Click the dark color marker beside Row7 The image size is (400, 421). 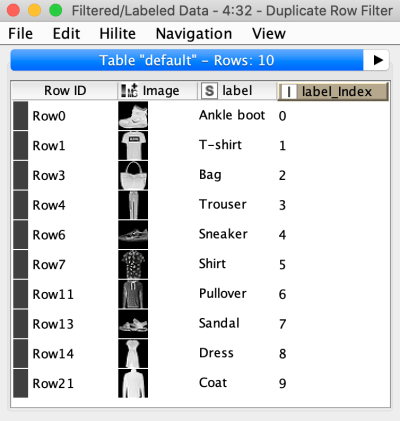coord(21,264)
